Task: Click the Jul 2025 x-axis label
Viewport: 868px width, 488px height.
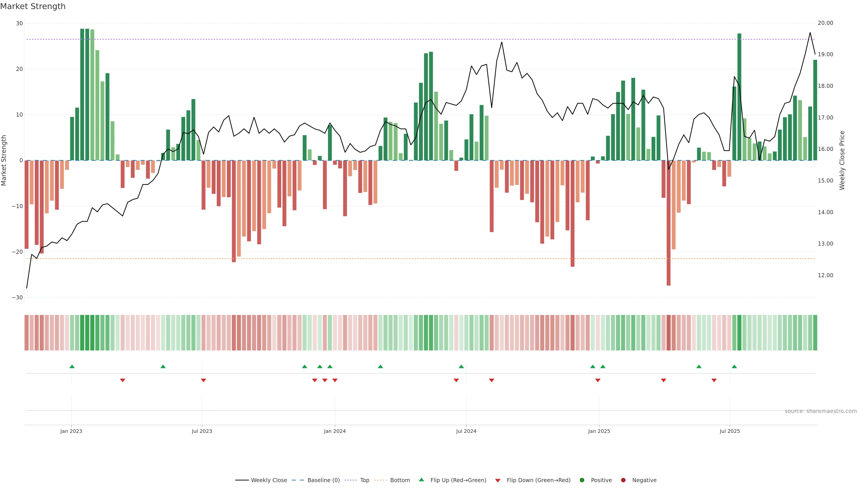Action: click(729, 431)
